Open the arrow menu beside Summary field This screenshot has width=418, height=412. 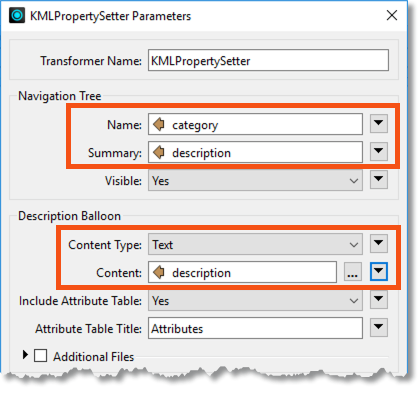[x=379, y=152]
